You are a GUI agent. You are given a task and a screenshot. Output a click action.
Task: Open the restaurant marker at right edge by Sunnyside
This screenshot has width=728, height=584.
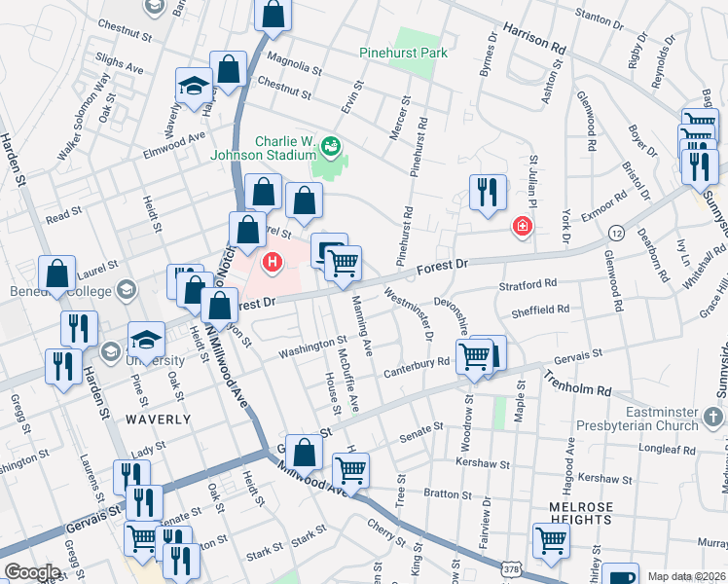[x=700, y=169]
